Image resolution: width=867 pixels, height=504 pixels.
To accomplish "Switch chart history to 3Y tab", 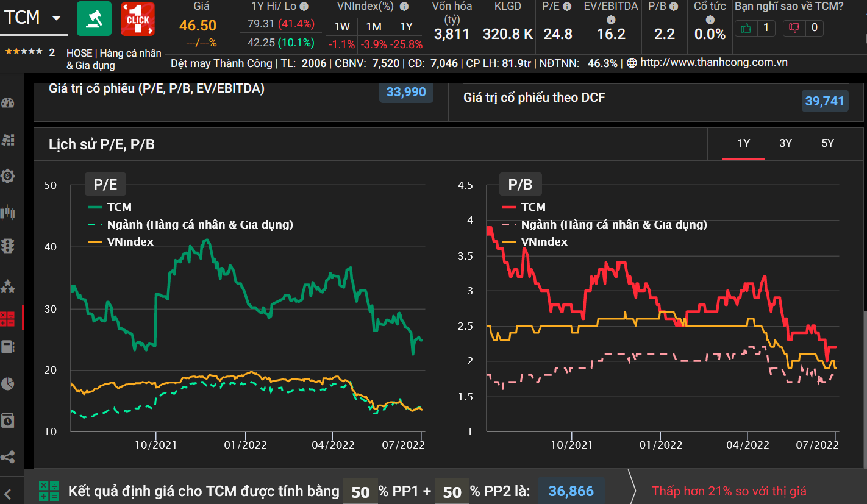I will pyautogui.click(x=785, y=144).
